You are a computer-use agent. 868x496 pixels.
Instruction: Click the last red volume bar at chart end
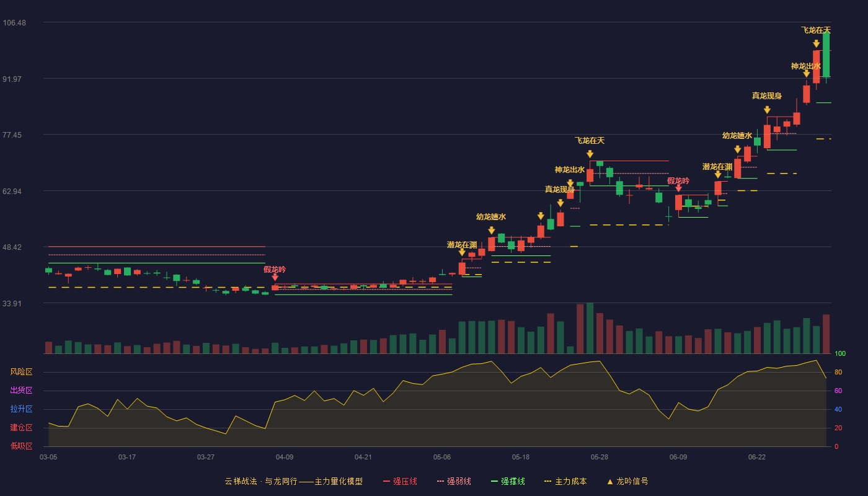(826, 334)
